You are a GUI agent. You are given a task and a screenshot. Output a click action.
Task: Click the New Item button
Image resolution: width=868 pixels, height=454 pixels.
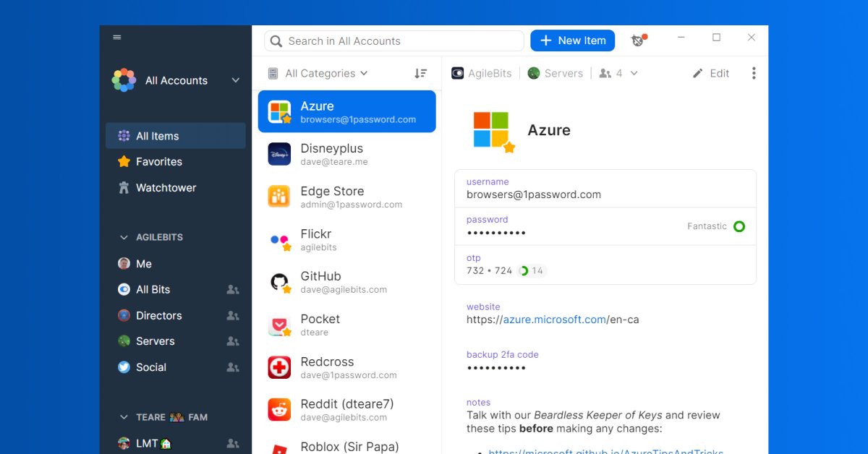[573, 40]
